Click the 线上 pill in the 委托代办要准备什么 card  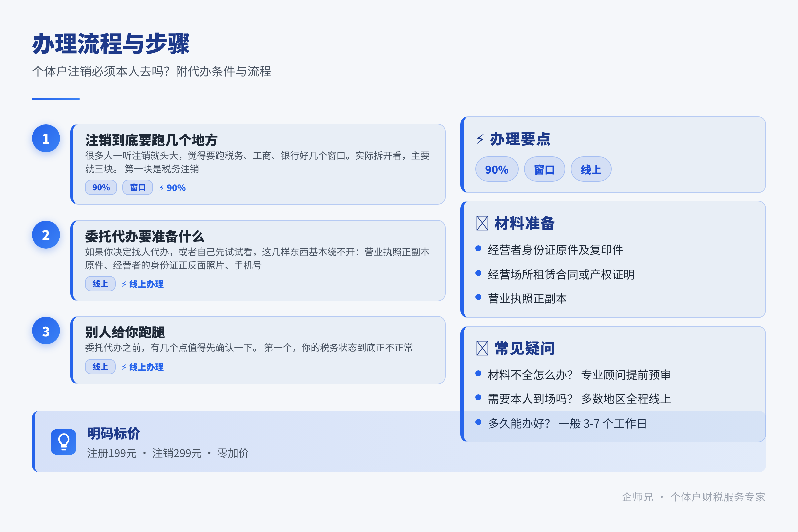click(x=100, y=284)
